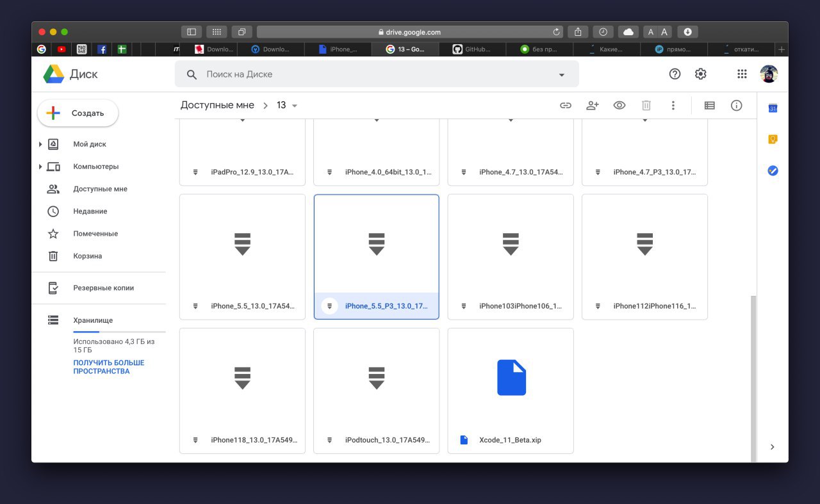Select the iPhone103iPhone106 file card

tap(511, 257)
